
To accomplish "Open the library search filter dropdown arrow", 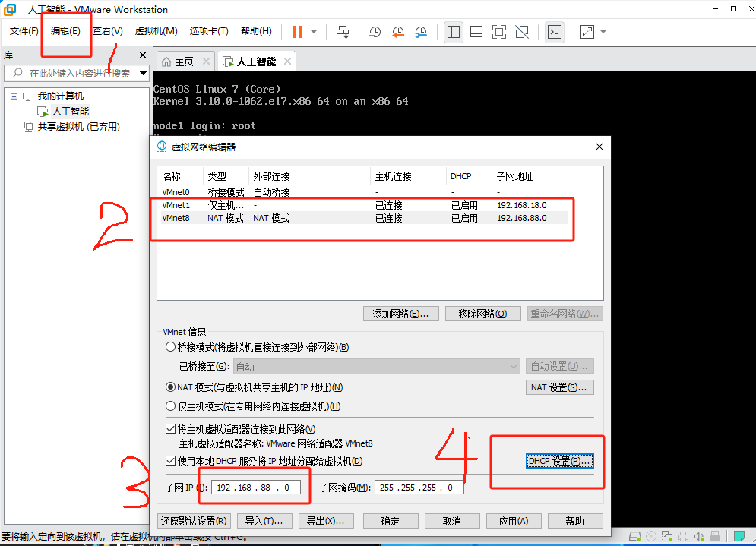I will 143,73.
